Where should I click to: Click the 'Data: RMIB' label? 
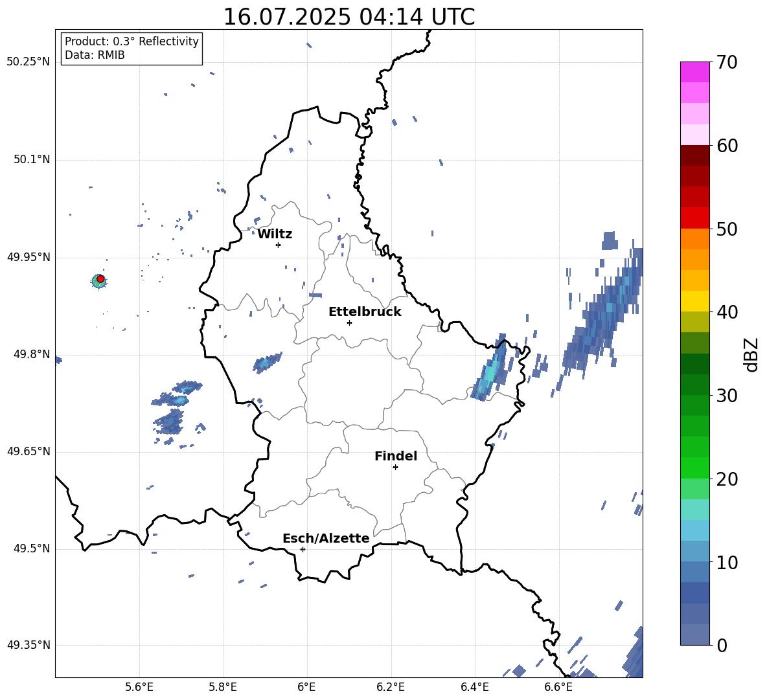(95, 55)
